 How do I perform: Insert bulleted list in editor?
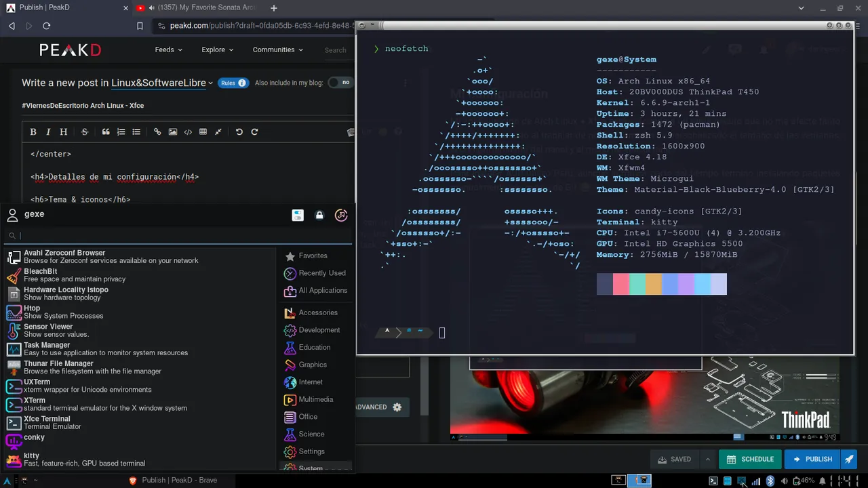[x=136, y=132]
